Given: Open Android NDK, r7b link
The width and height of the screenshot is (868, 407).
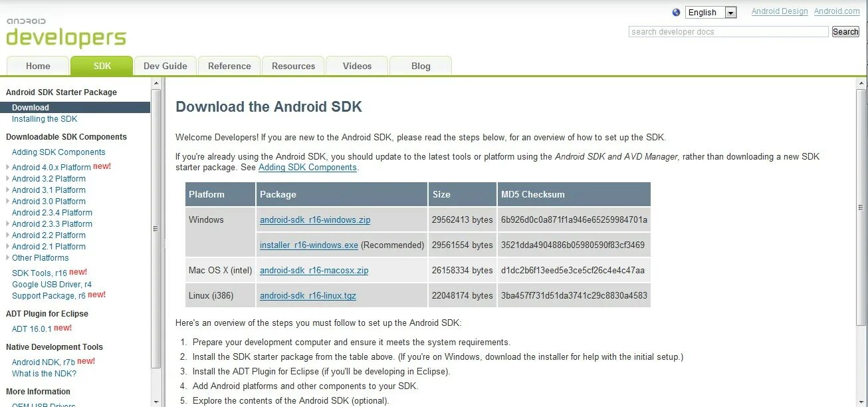Looking at the screenshot, I should click(x=43, y=362).
